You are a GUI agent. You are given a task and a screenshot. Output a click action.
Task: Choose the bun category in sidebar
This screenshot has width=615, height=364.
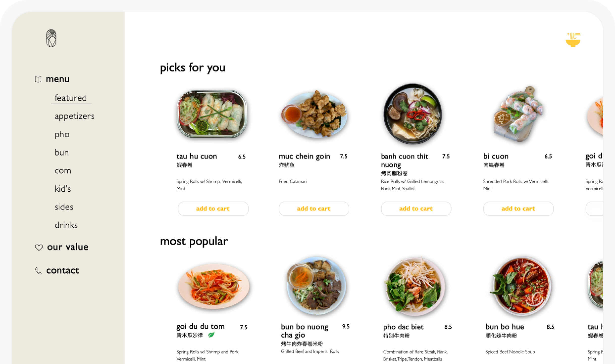click(62, 153)
